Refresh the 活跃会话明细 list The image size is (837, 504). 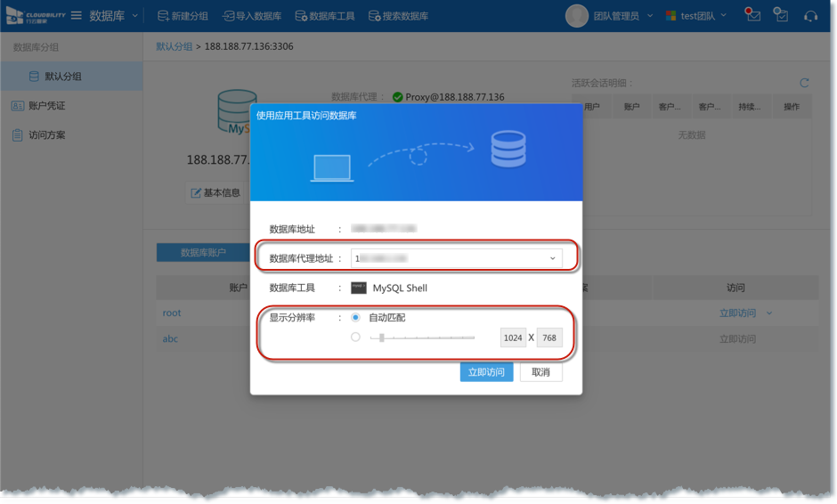(804, 83)
